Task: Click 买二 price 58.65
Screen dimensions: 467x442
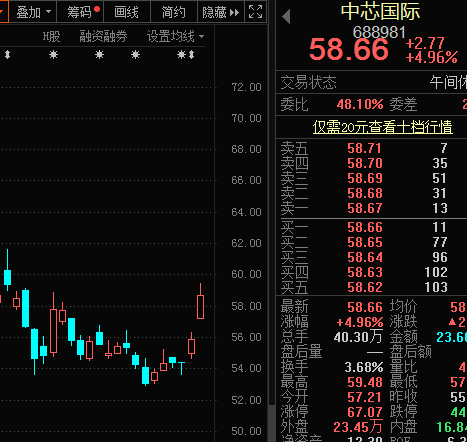Action: tap(365, 242)
